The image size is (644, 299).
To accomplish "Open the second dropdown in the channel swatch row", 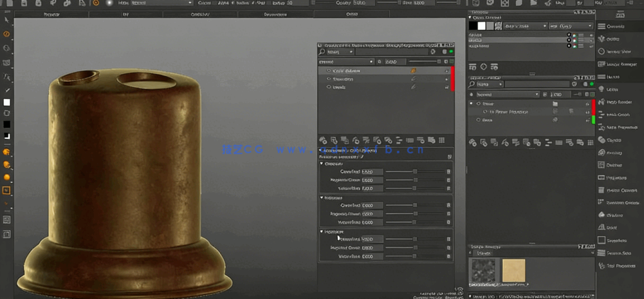I will [x=571, y=26].
